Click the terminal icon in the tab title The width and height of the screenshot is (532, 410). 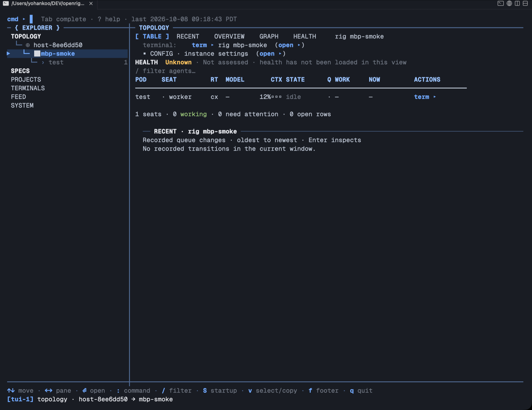click(6, 4)
